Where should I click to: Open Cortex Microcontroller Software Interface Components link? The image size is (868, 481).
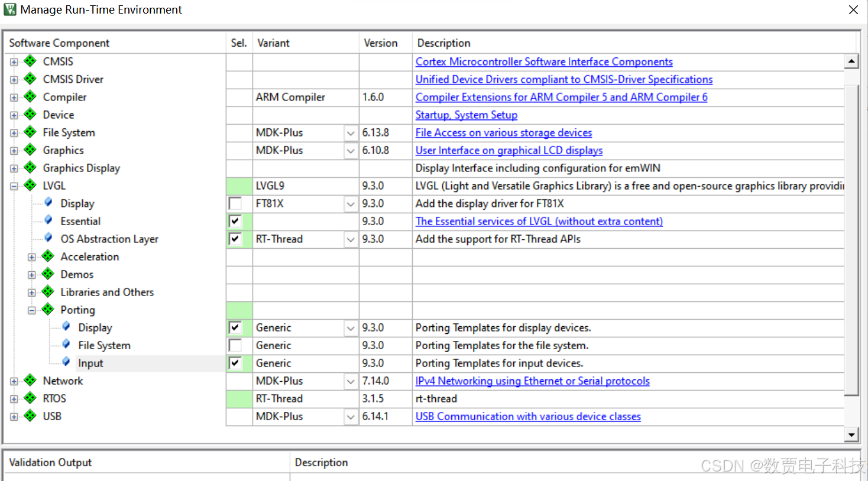(x=544, y=61)
